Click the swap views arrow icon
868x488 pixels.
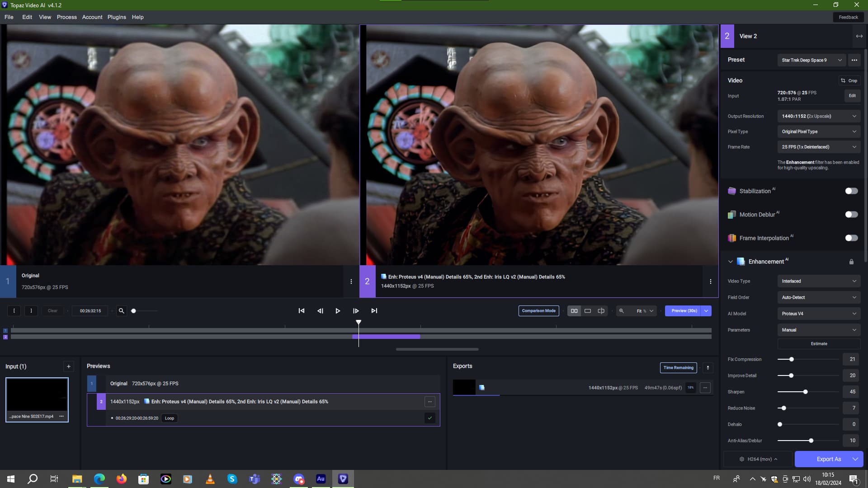pos(859,36)
